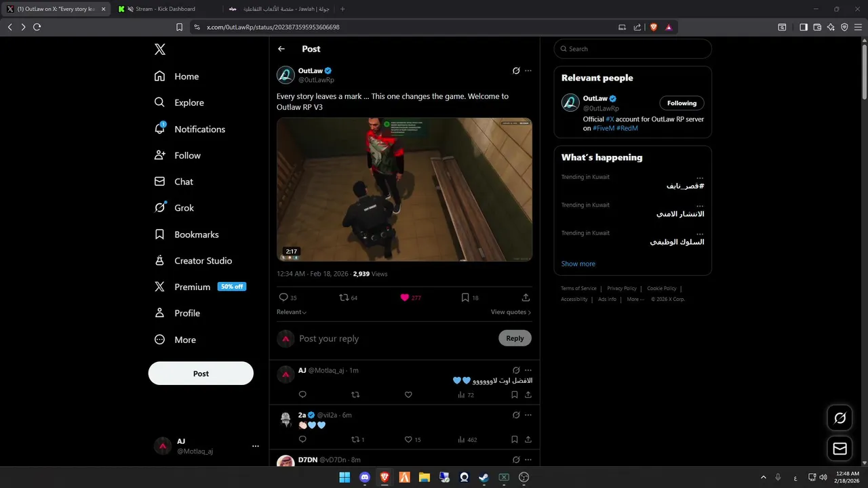Image resolution: width=868 pixels, height=488 pixels.
Task: Expand the Relevant replies sort dropdown
Action: point(292,312)
